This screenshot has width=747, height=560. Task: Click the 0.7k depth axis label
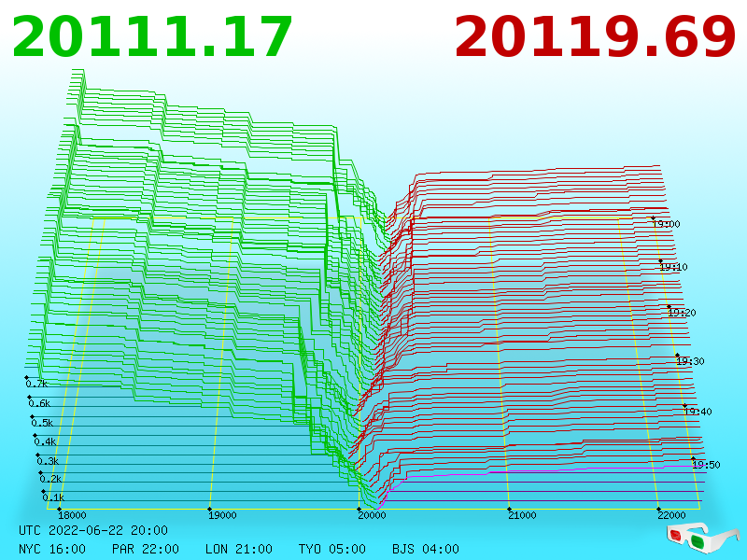36,384
